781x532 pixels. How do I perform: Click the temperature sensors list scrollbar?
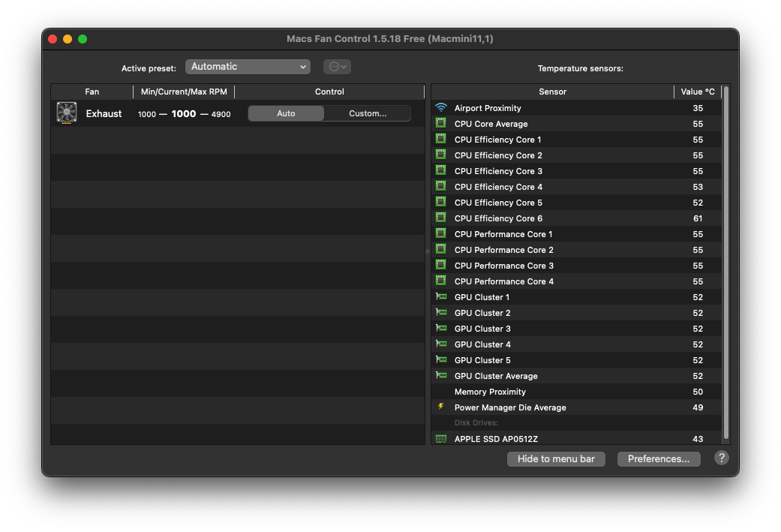click(725, 263)
